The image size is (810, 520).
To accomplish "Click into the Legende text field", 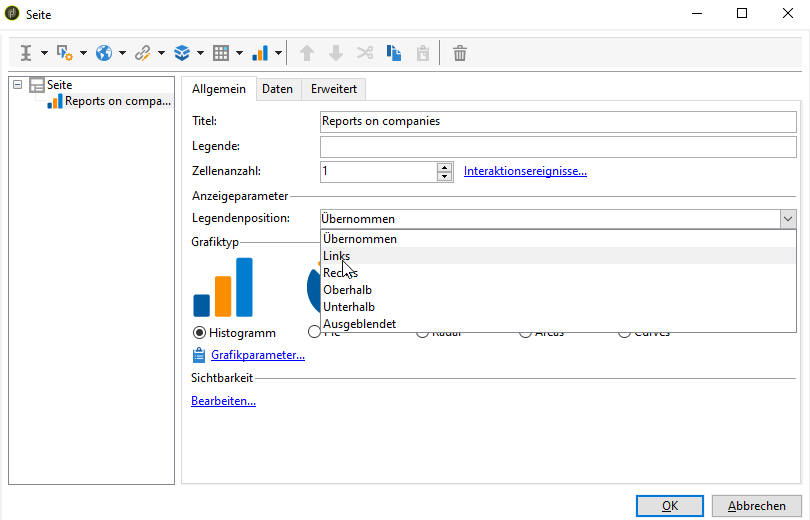I will pos(557,147).
